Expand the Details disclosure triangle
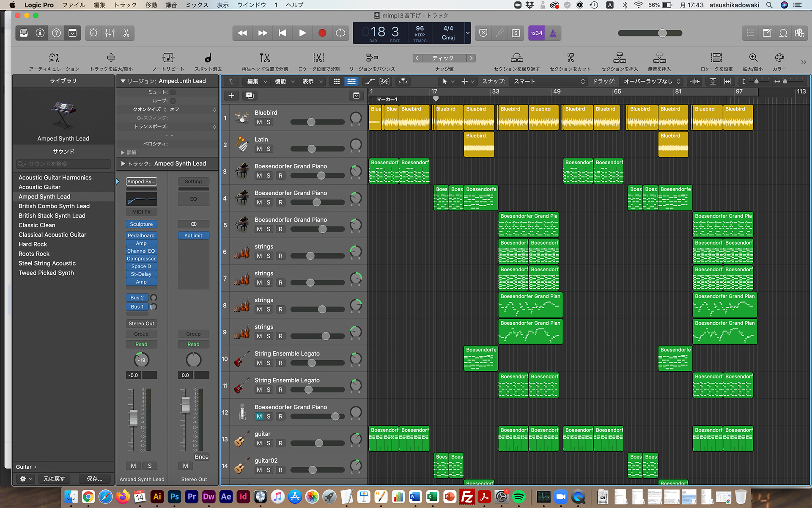 [x=123, y=152]
